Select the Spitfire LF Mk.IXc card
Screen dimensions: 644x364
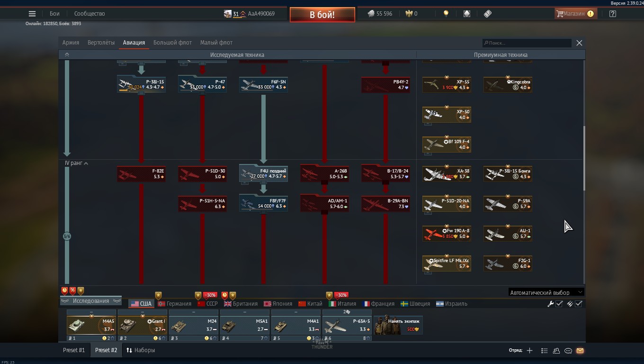[x=447, y=264]
